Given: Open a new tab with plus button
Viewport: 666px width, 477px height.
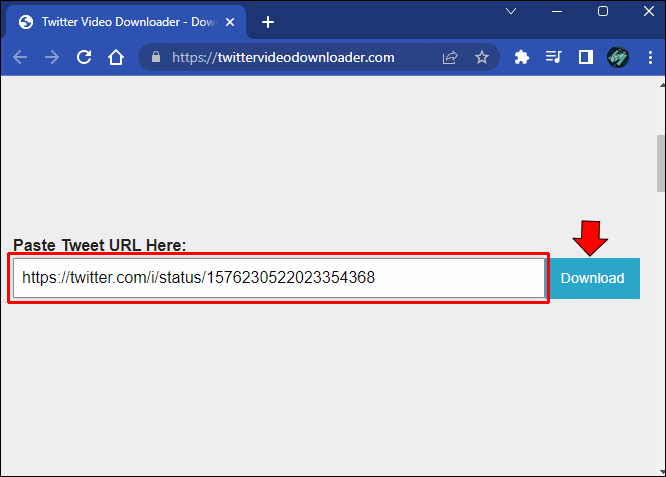Looking at the screenshot, I should [x=268, y=22].
